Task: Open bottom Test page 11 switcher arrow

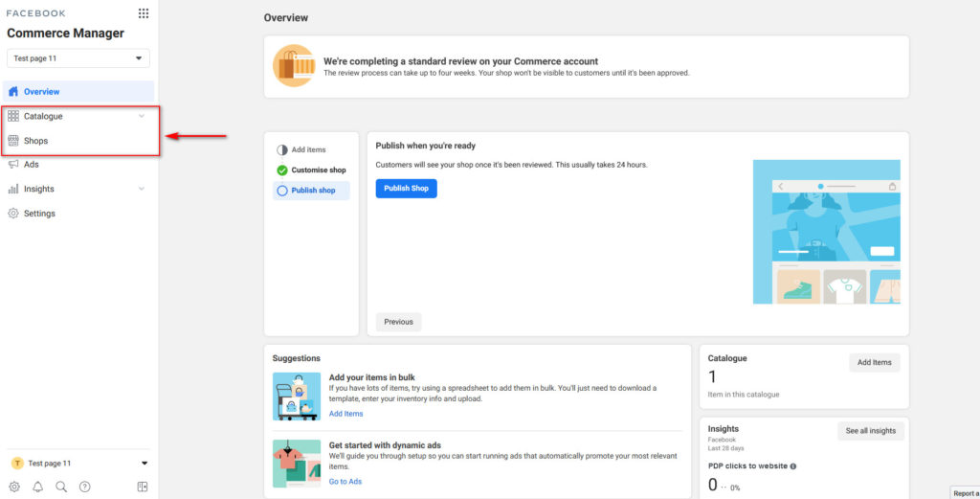Action: coord(145,464)
